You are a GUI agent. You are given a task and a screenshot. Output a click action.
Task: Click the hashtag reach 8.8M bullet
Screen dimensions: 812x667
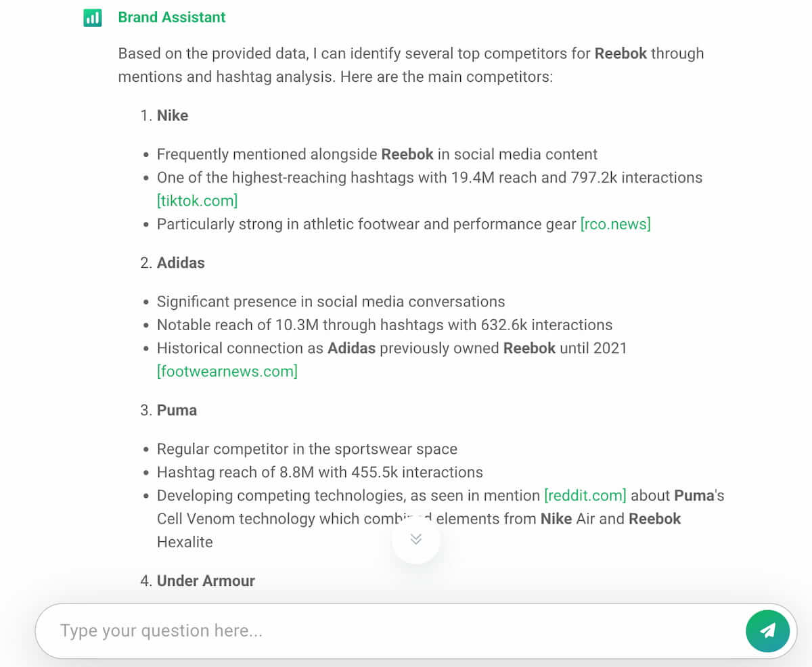(x=320, y=472)
